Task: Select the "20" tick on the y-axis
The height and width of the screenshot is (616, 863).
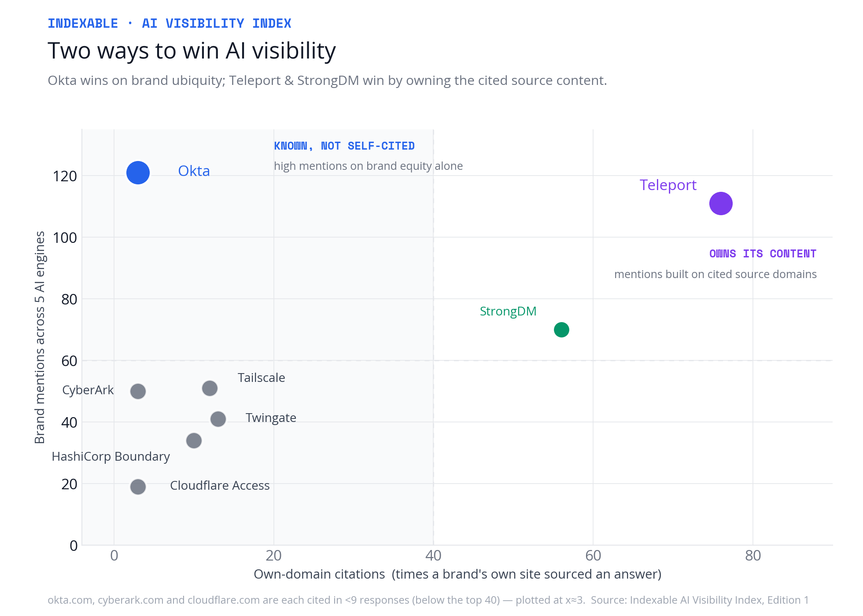Action: tap(69, 484)
